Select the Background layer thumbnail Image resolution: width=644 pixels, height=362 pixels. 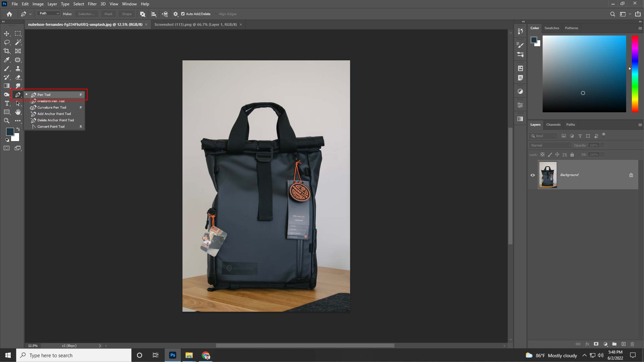tap(548, 175)
